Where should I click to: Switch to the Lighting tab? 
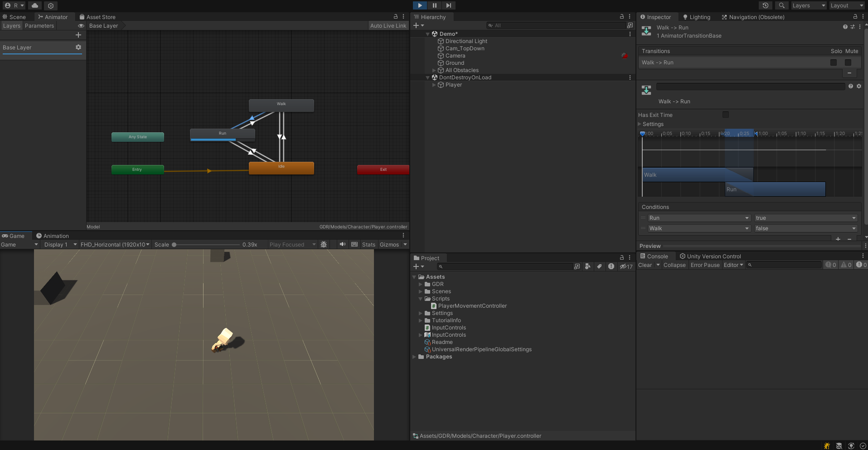pos(697,17)
